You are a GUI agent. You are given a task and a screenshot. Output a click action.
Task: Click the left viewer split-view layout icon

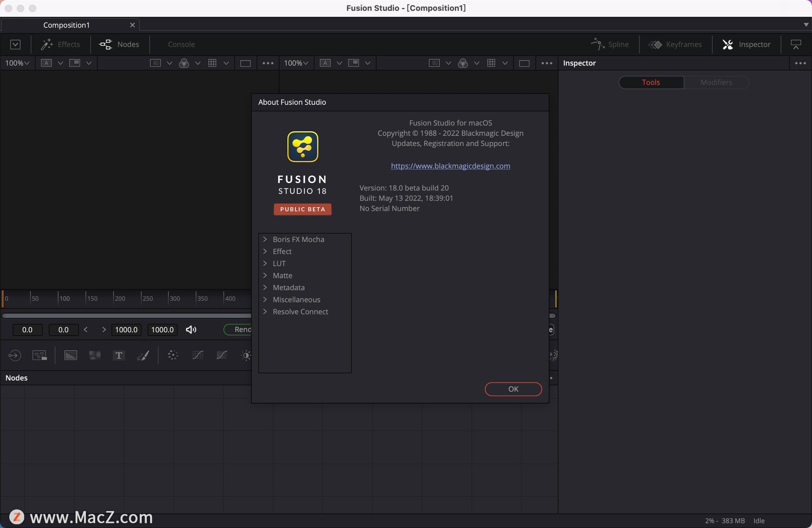pyautogui.click(x=74, y=63)
